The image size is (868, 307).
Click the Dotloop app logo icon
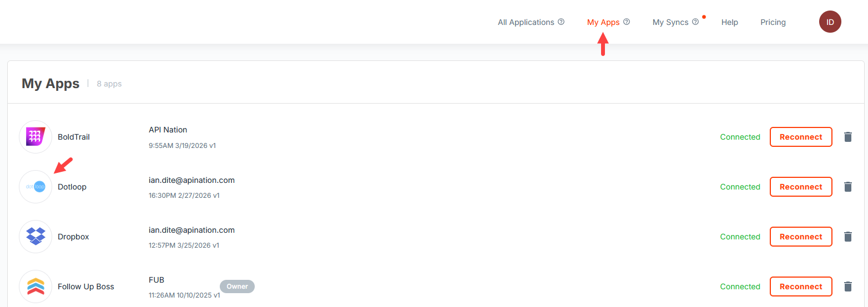(36, 187)
